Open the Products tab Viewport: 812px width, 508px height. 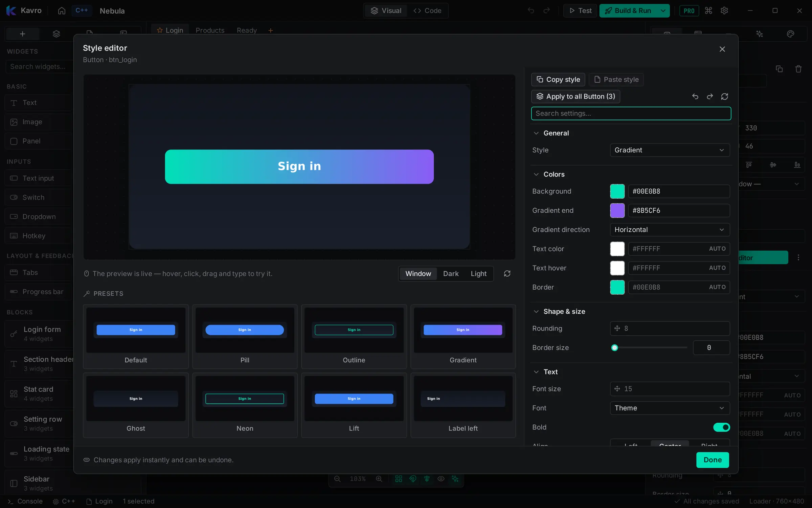pyautogui.click(x=210, y=30)
